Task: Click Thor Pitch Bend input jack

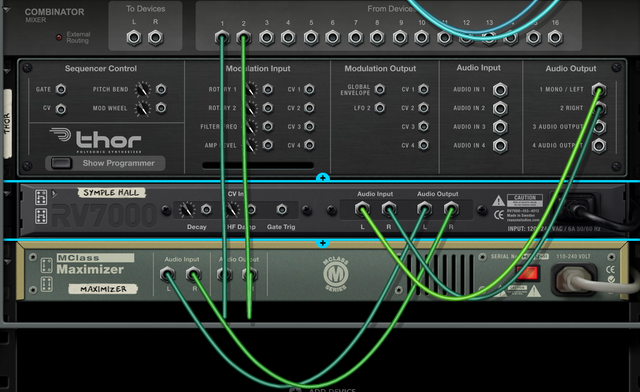Action: pos(161,89)
